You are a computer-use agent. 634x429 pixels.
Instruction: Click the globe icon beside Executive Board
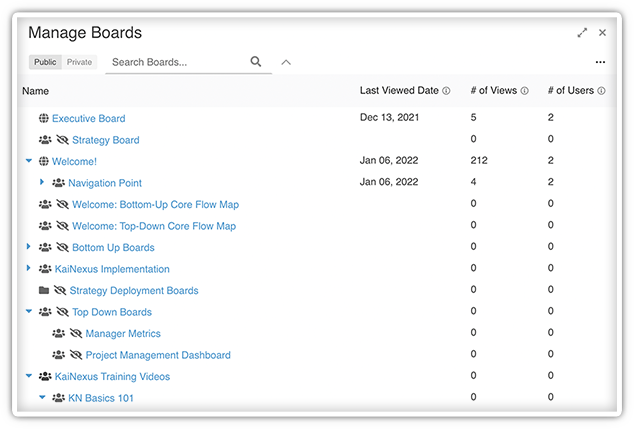(x=44, y=118)
